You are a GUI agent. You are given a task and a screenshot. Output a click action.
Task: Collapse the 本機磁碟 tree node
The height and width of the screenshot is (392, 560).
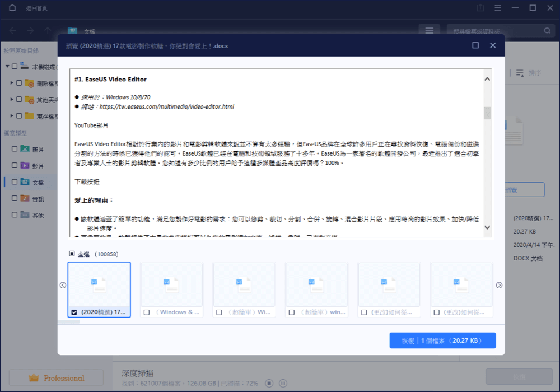7,66
